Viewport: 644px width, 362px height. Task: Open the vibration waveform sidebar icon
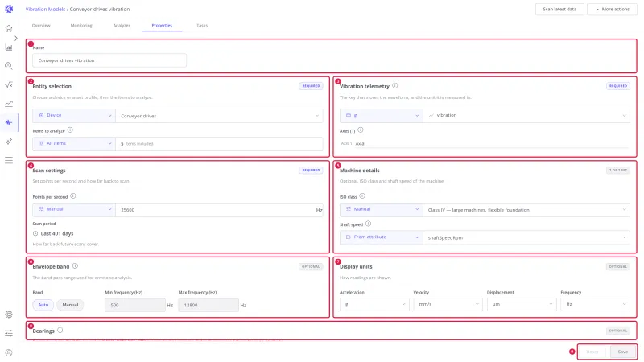click(9, 122)
